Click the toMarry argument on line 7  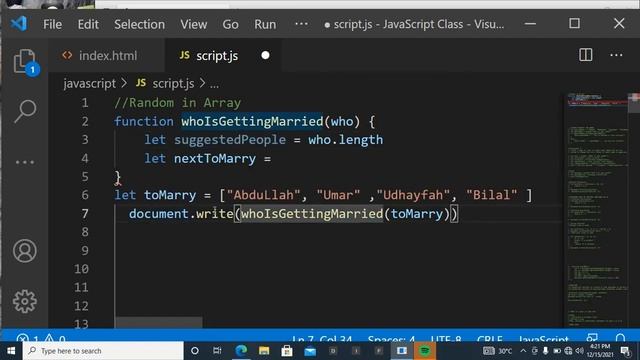[x=417, y=214]
